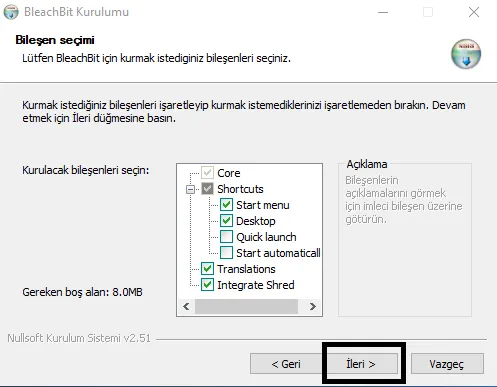Uncheck the Integrate Shred checkbox

pos(207,285)
